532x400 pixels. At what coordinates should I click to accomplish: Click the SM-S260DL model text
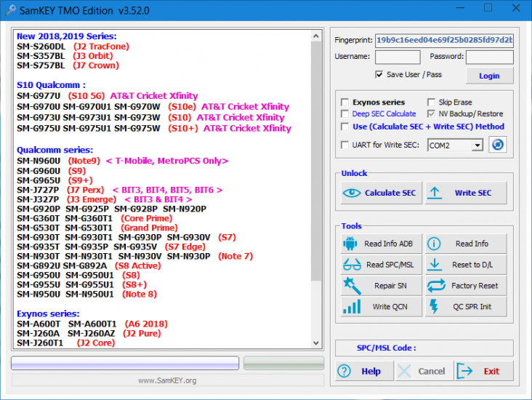coord(41,47)
